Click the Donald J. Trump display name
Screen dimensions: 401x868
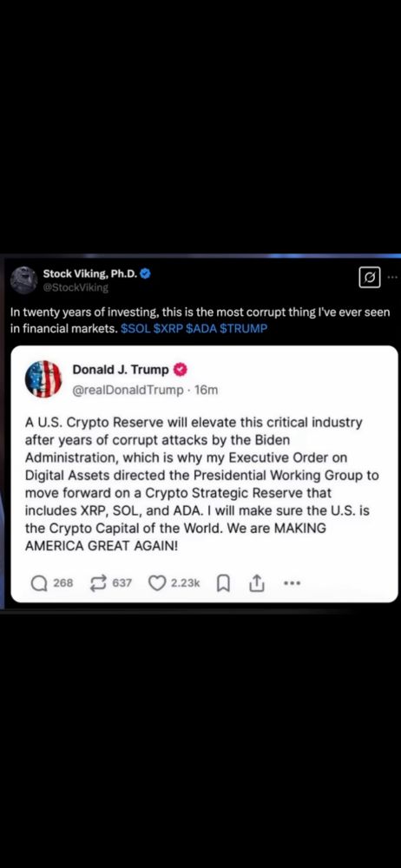pyautogui.click(x=121, y=369)
